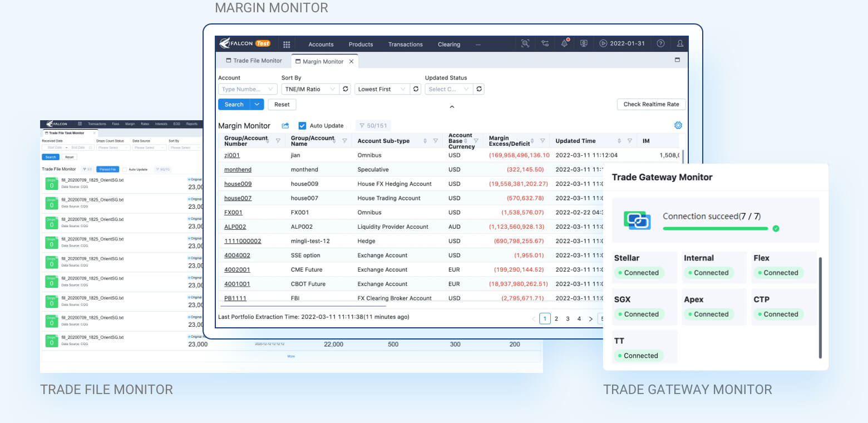This screenshot has height=423, width=868.
Task: Toggle the 50/151 filter indicator
Action: [373, 125]
